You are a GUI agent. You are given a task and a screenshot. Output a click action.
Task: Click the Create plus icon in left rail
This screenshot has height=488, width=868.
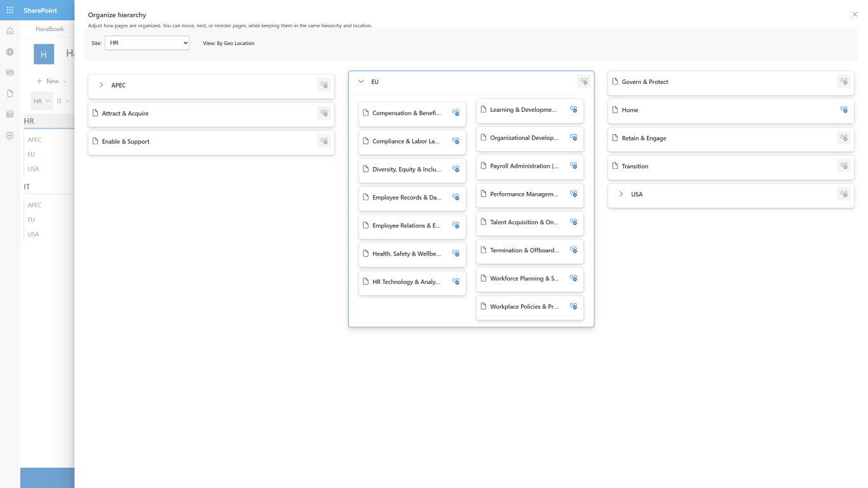(10, 135)
